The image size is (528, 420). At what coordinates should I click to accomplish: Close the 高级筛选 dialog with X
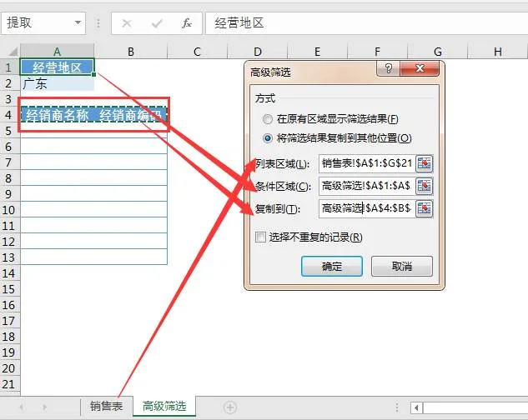420,68
